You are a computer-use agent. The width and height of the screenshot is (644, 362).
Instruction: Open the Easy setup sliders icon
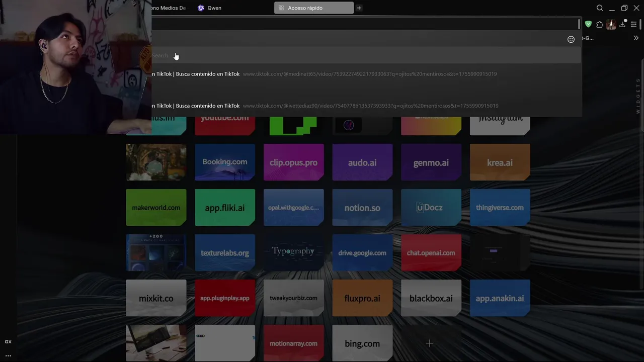(x=634, y=24)
